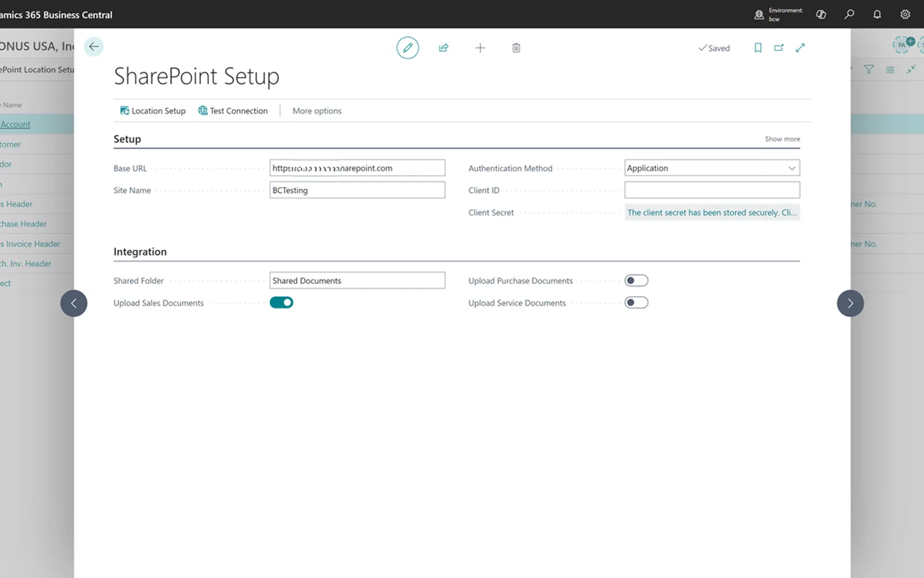Click the Saved status indicator
The image size is (924, 578).
tap(714, 48)
